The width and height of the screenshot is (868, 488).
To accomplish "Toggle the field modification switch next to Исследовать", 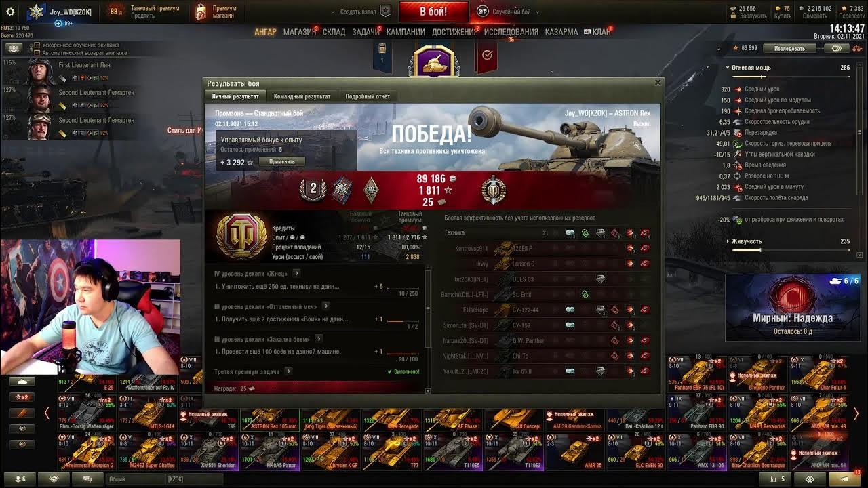I will point(837,49).
